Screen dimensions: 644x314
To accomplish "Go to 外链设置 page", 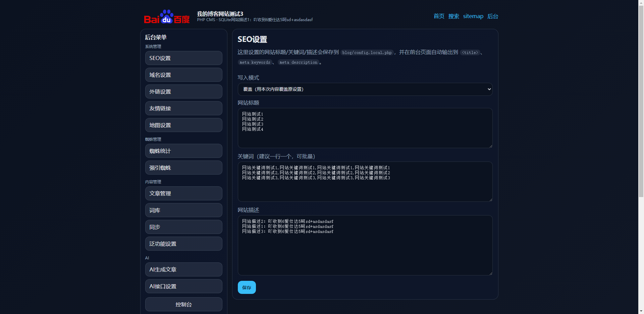I will click(x=183, y=91).
